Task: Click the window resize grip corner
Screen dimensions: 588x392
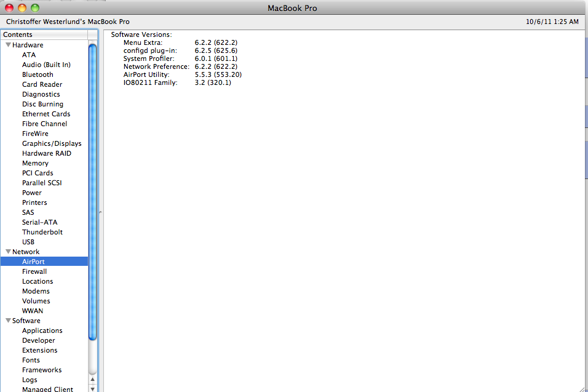Action: (x=582, y=389)
